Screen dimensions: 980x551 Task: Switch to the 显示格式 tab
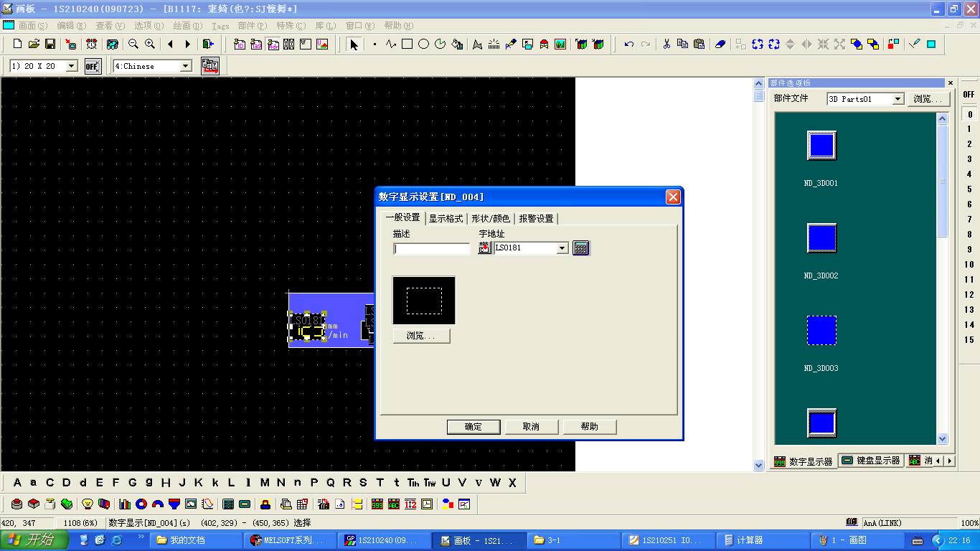coord(446,219)
